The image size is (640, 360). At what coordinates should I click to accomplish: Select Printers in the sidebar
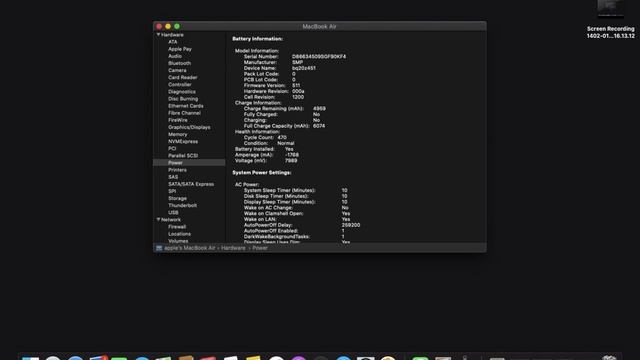[177, 170]
